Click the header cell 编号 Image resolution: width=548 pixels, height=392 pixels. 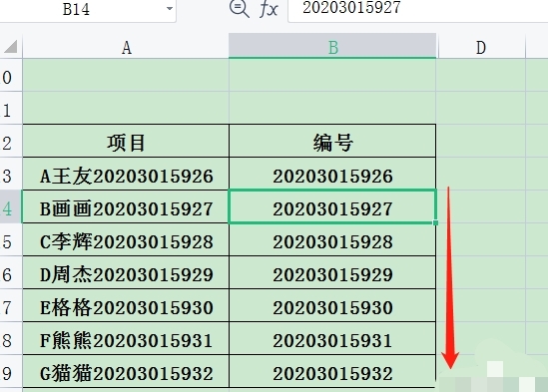[x=332, y=142]
